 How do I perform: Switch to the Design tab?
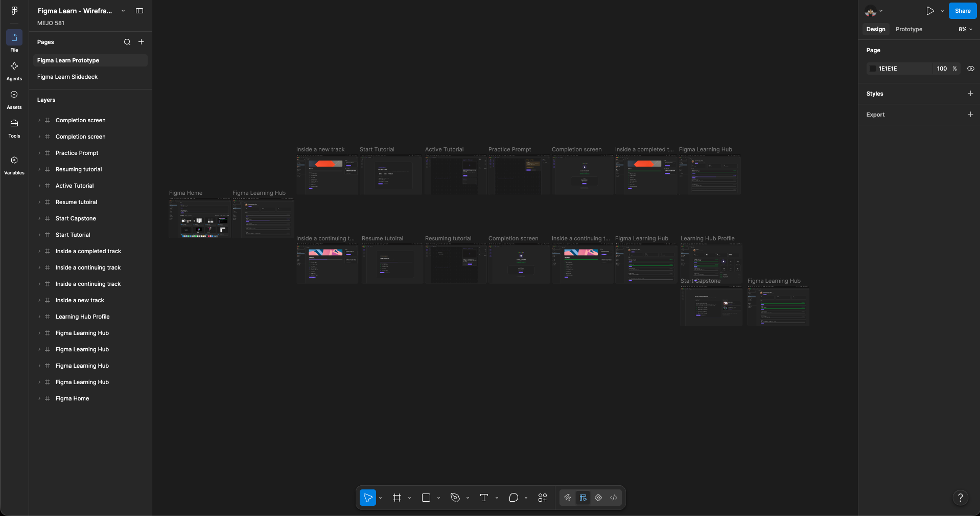pos(876,29)
